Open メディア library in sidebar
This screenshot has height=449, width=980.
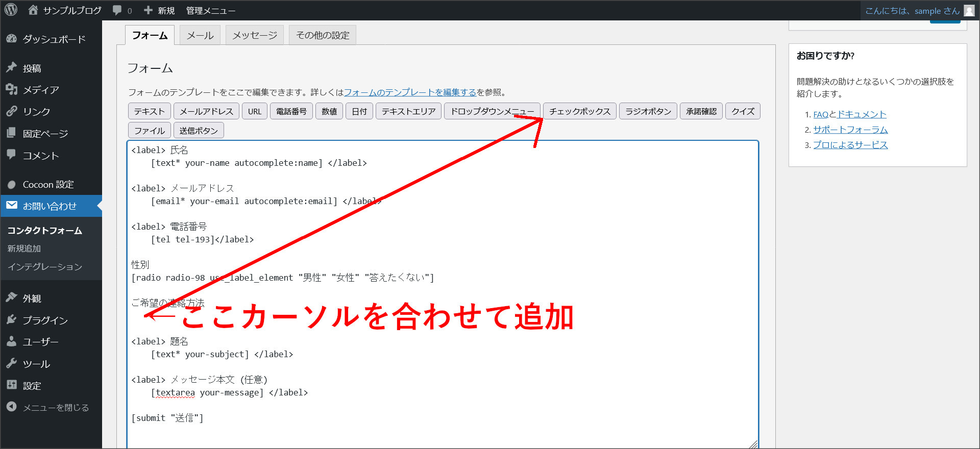41,90
